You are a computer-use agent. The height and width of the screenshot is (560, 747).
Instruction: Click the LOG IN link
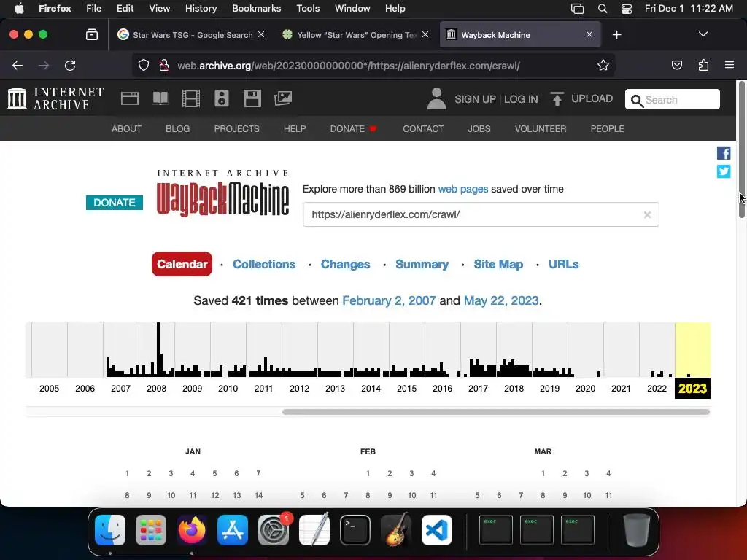tap(521, 99)
